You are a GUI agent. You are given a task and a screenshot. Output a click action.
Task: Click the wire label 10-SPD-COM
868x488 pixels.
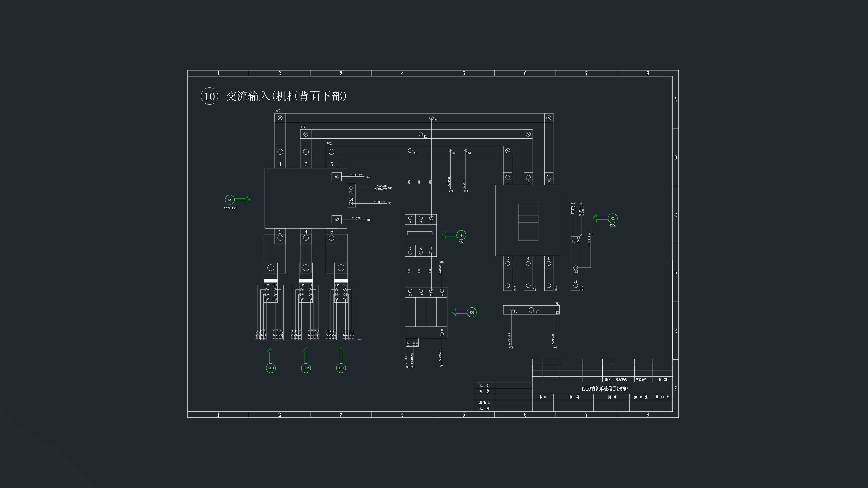tap(380, 189)
